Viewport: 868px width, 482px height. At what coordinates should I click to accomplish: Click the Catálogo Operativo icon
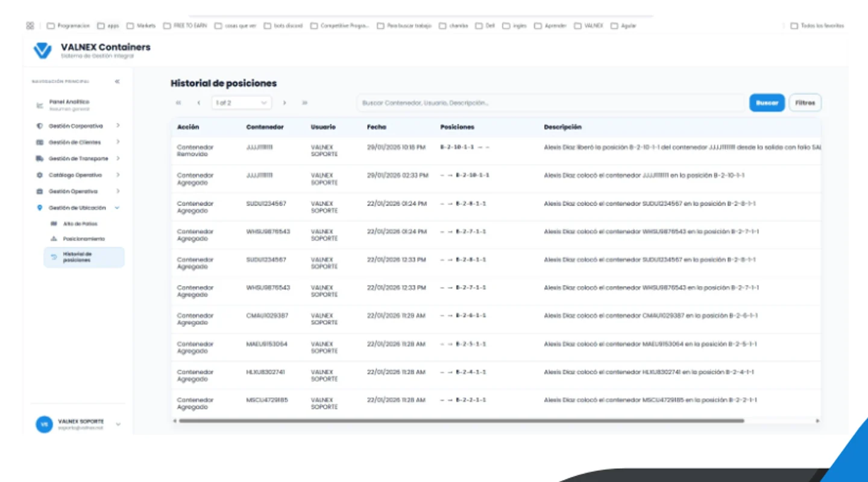click(x=40, y=175)
